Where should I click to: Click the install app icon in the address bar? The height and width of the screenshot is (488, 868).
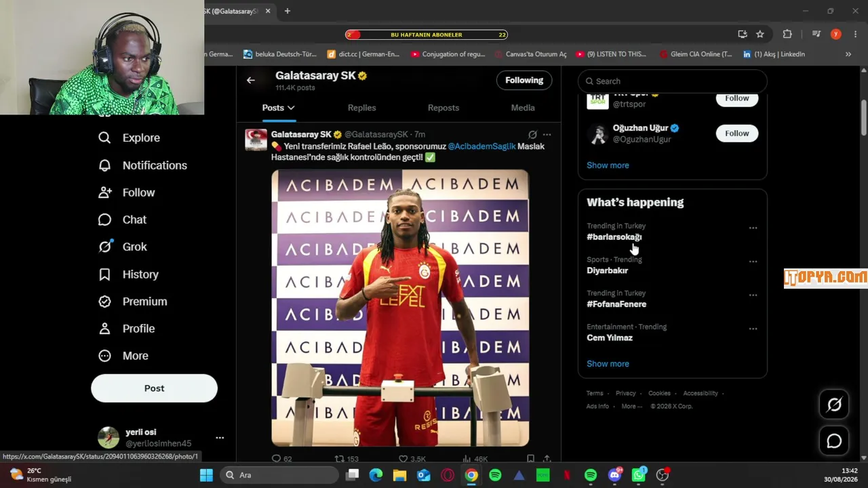pyautogui.click(x=743, y=34)
